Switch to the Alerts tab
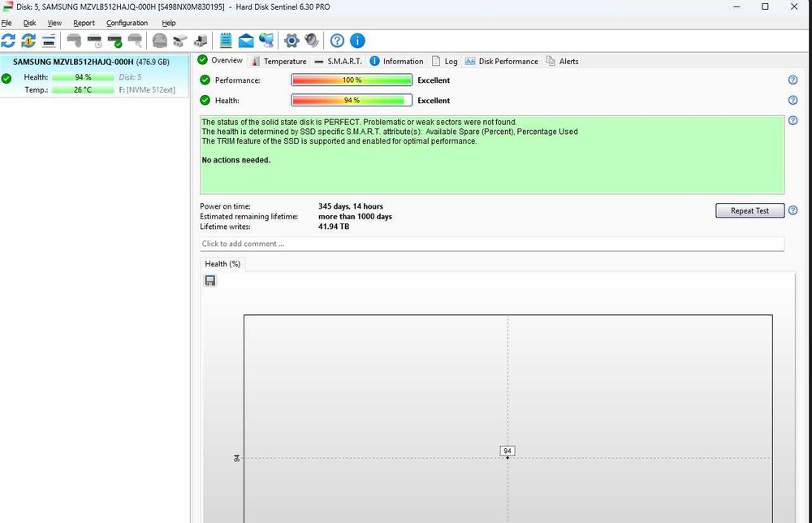The width and height of the screenshot is (812, 523). click(x=562, y=61)
